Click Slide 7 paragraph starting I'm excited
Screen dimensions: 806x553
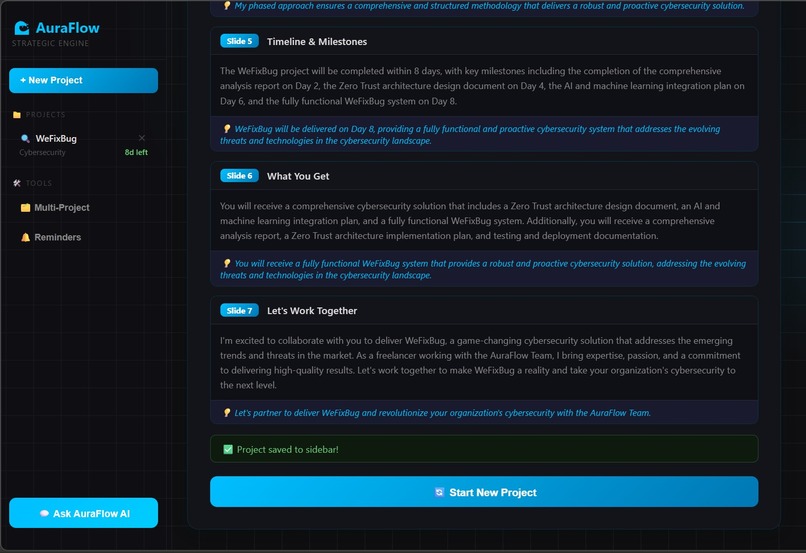pyautogui.click(x=480, y=363)
